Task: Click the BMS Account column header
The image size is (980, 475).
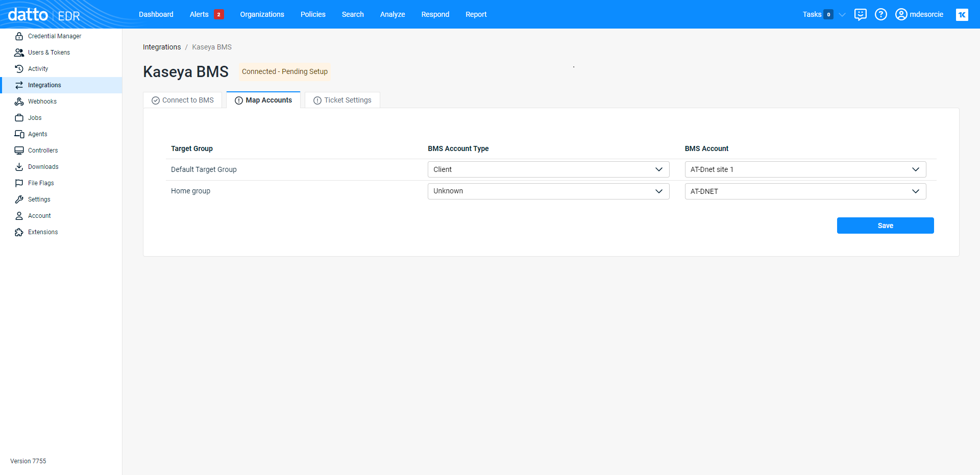Action: (706, 148)
